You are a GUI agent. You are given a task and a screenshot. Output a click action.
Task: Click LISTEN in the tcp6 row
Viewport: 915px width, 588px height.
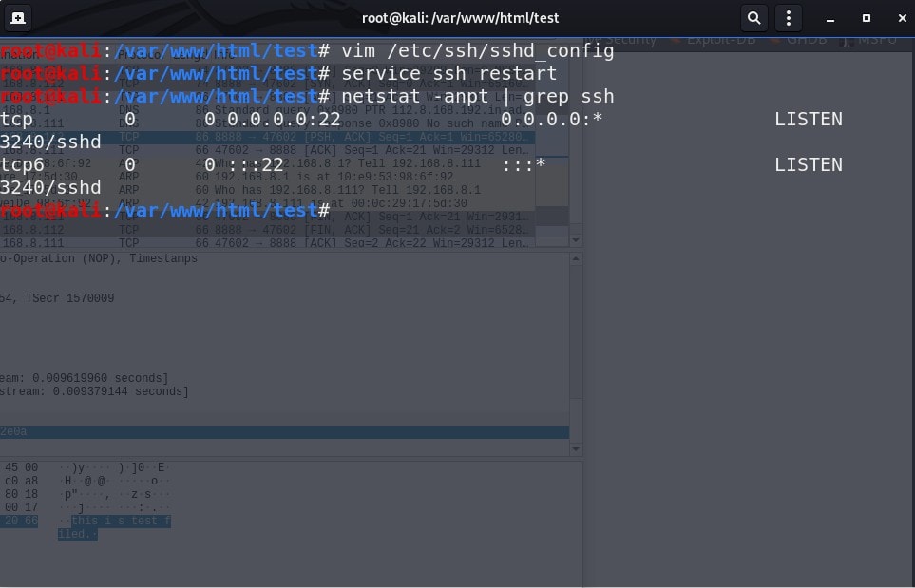(809, 165)
